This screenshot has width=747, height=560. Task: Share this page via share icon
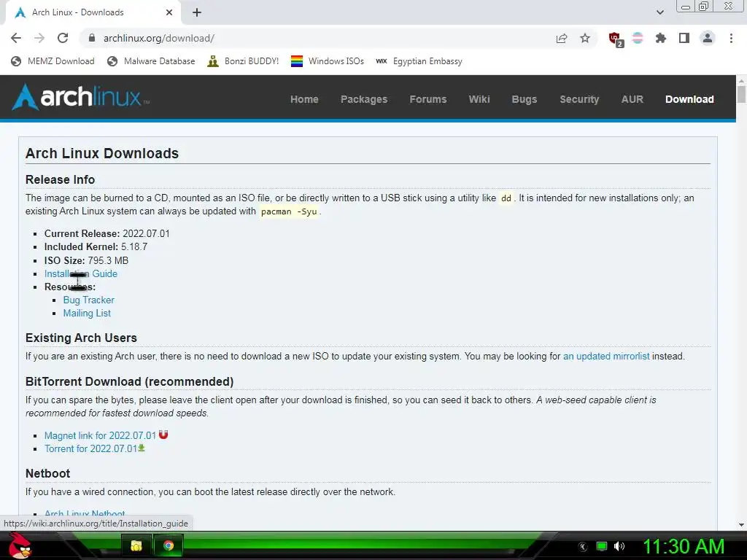[562, 38]
